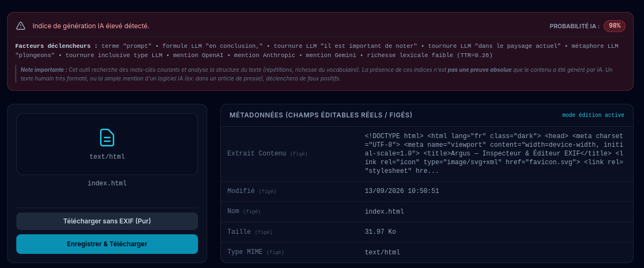The height and width of the screenshot is (268, 644).
Task: Click the "Note importante :" text
Action: pyautogui.click(x=44, y=70)
